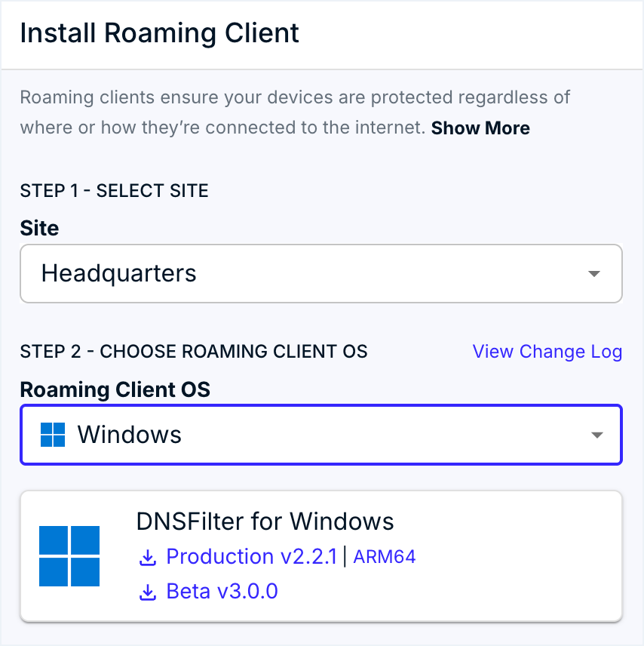Expand the description with Show More

point(480,128)
